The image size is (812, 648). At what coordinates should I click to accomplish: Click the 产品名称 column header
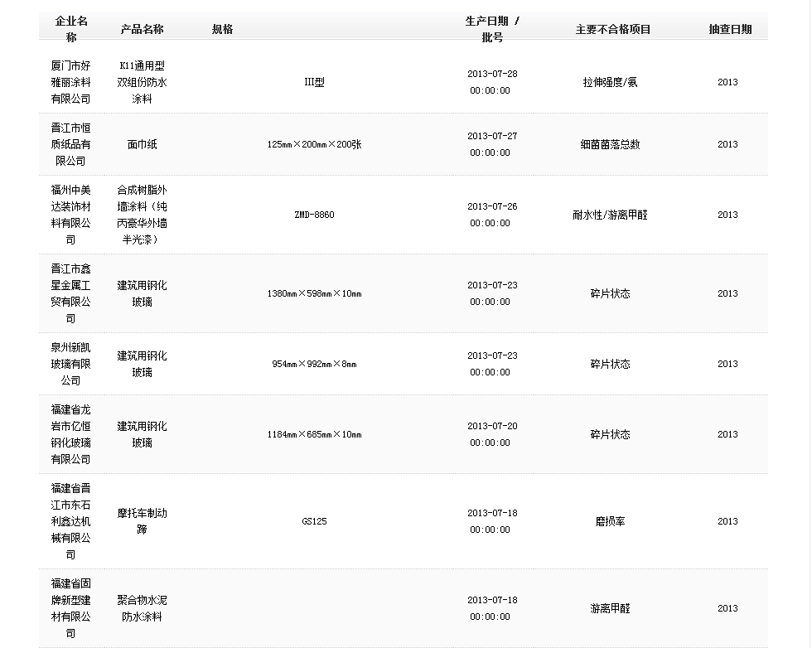pos(142,29)
